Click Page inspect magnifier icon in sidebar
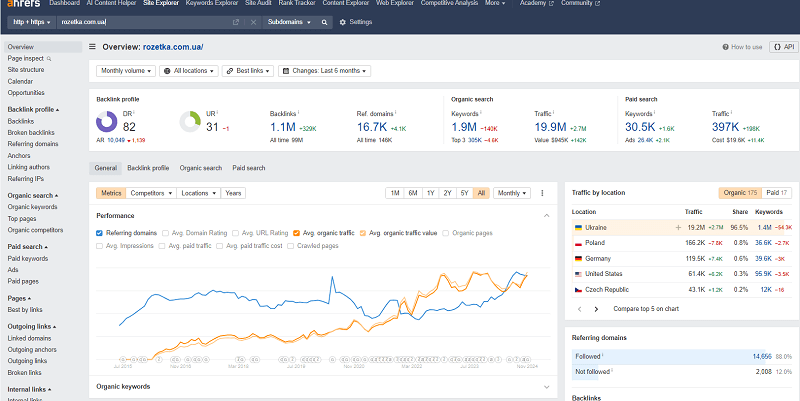The image size is (800, 401). (49, 59)
